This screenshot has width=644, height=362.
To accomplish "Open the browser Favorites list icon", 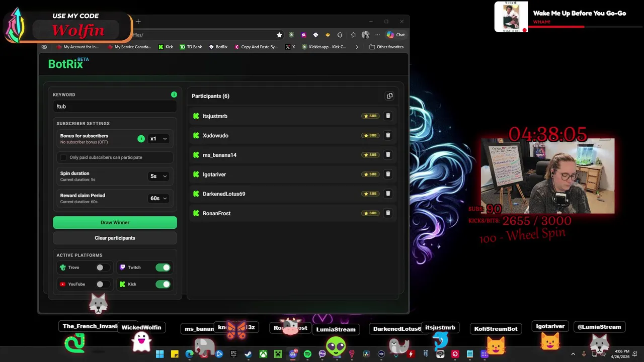I will pos(353,35).
